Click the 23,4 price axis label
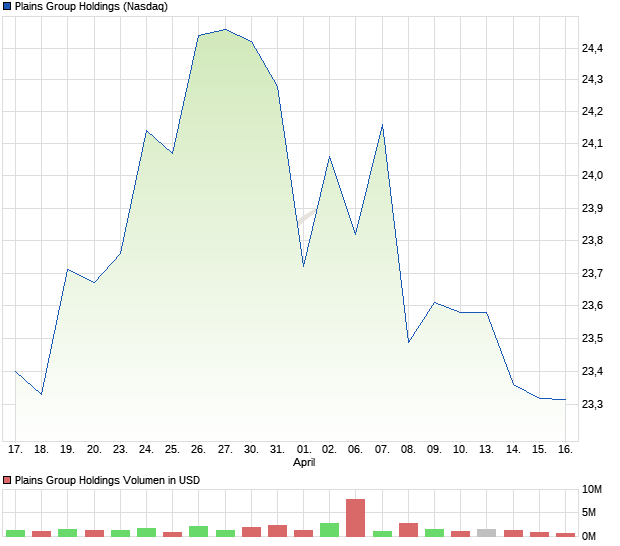The height and width of the screenshot is (546, 620). (x=592, y=371)
